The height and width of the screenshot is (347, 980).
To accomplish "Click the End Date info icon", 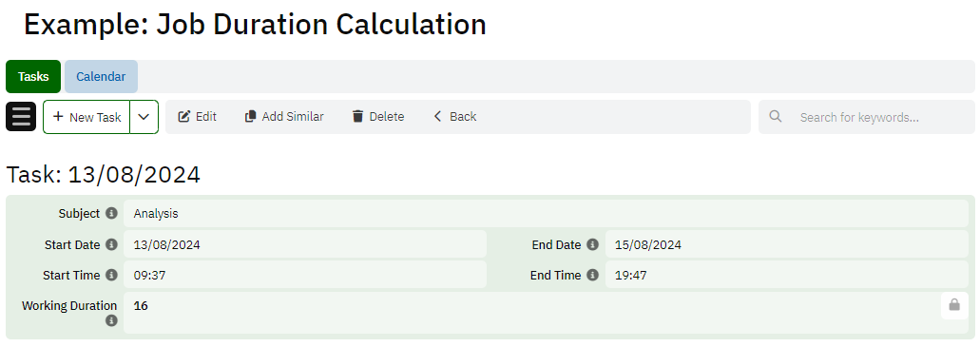I will click(x=592, y=244).
